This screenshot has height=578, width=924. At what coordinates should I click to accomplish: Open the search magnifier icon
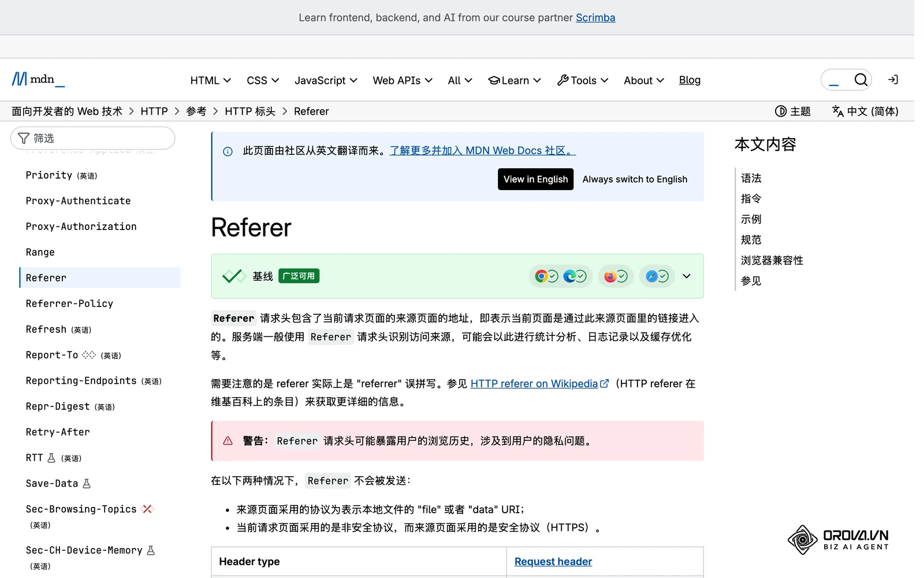(860, 80)
